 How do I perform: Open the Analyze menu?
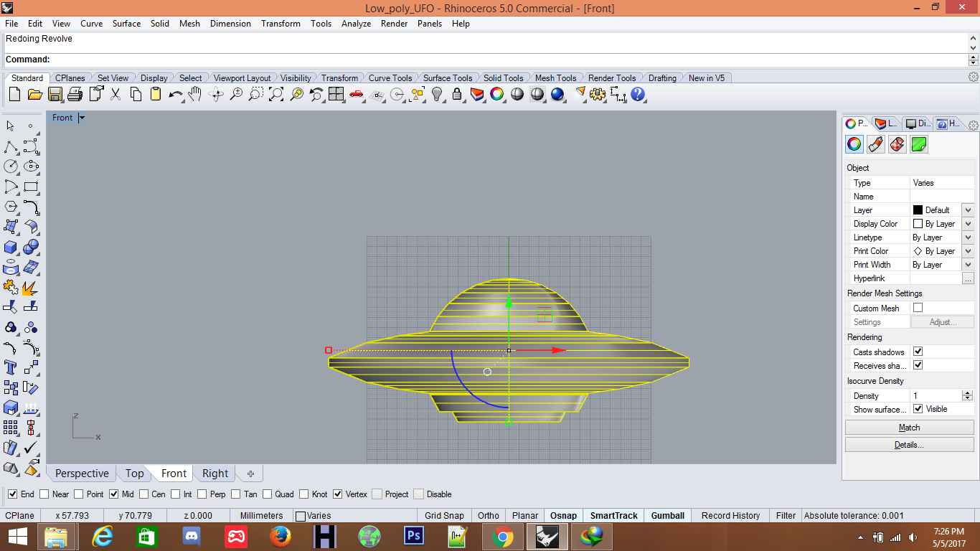[356, 24]
